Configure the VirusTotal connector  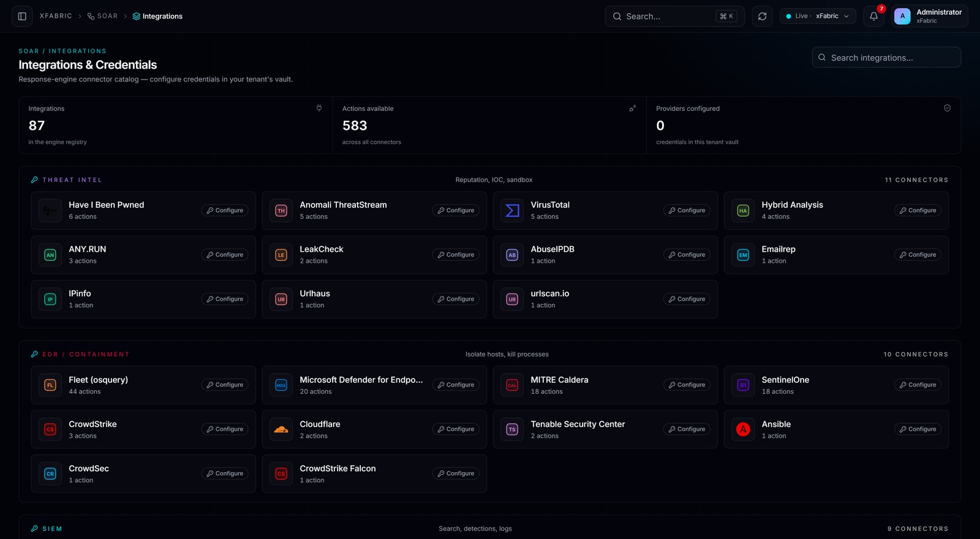pyautogui.click(x=687, y=211)
